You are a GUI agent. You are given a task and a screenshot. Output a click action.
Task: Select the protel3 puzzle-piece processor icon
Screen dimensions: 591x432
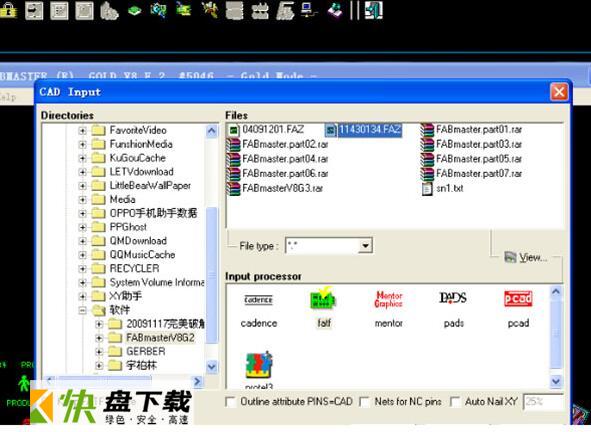(x=259, y=365)
